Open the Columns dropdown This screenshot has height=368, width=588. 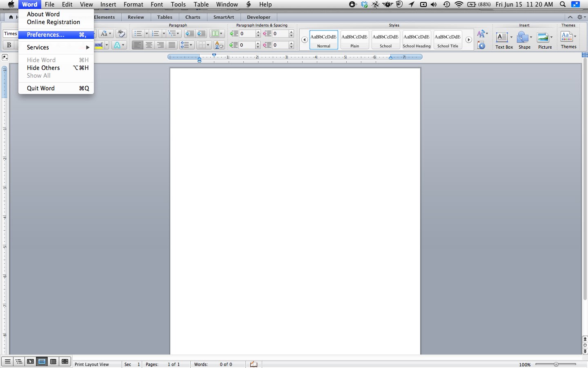coord(217,34)
